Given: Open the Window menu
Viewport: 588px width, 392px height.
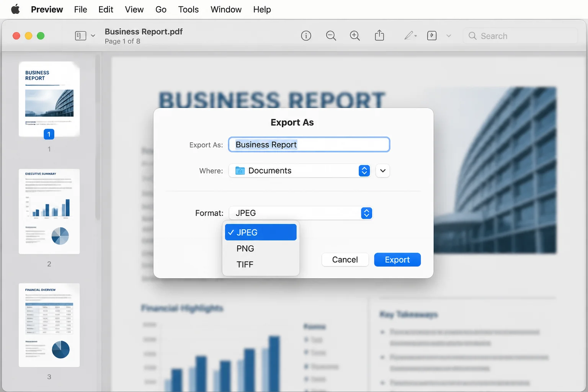Looking at the screenshot, I should (x=226, y=9).
